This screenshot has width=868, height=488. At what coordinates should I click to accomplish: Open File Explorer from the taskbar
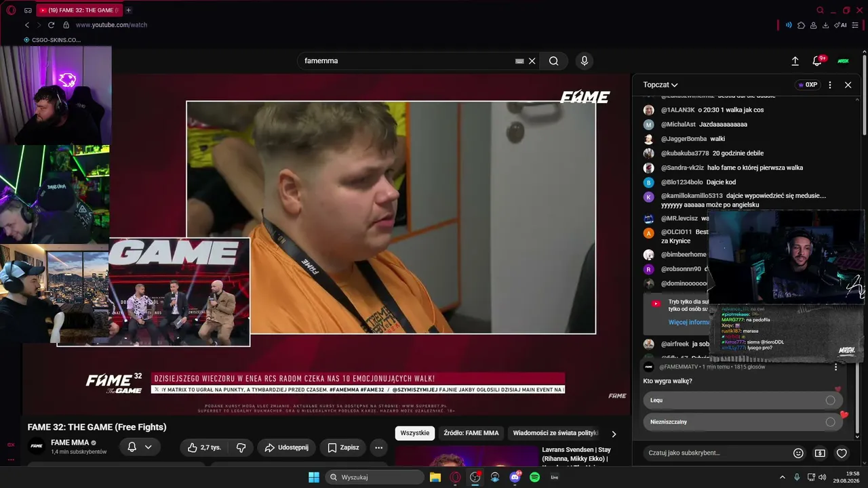[435, 477]
